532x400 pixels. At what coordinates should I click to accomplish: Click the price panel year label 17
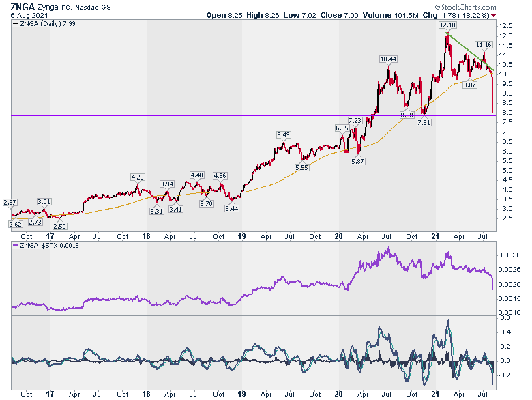(x=50, y=236)
